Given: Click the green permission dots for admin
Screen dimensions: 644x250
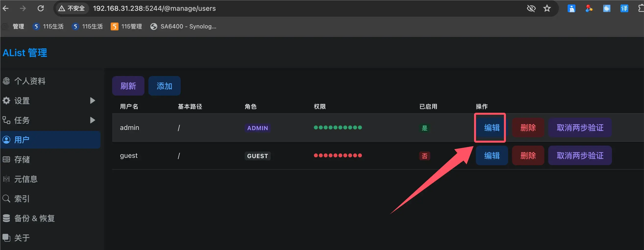Looking at the screenshot, I should [x=338, y=128].
